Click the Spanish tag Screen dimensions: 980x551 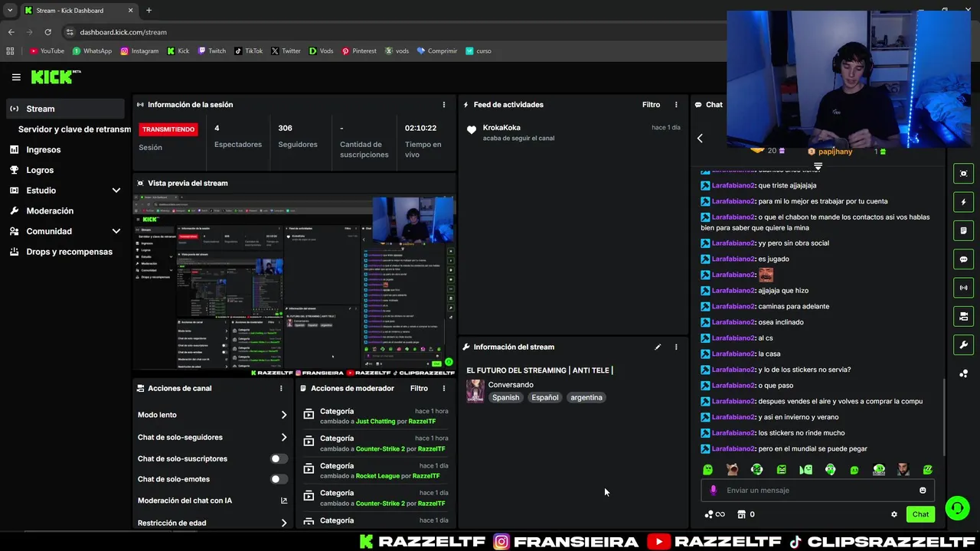tap(505, 398)
